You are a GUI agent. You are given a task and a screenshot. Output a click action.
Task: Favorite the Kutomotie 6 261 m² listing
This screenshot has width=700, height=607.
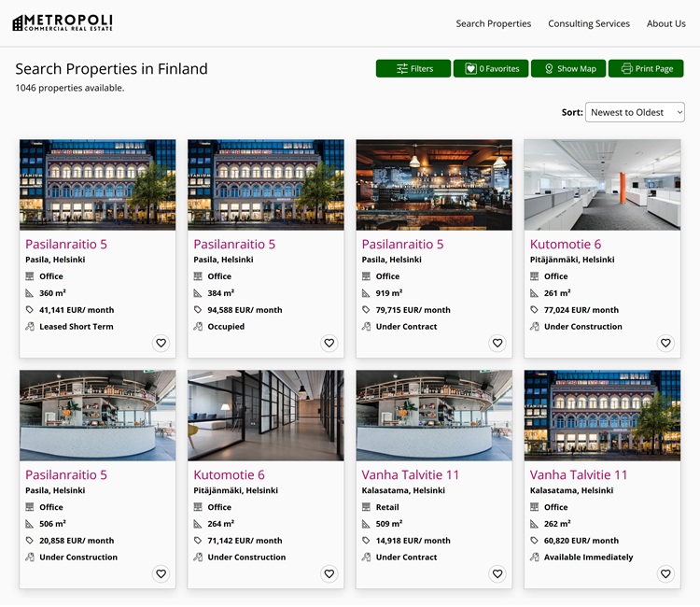click(x=665, y=344)
